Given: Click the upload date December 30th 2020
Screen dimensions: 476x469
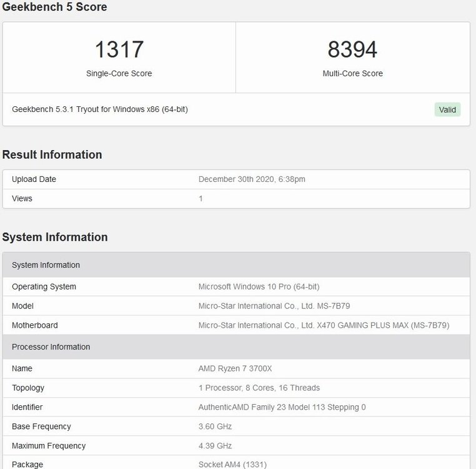Looking at the screenshot, I should pyautogui.click(x=252, y=179).
